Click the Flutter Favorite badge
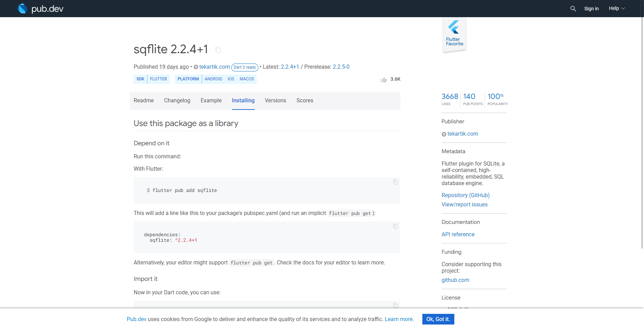Viewport: 644px width, 330px height. pyautogui.click(x=454, y=34)
